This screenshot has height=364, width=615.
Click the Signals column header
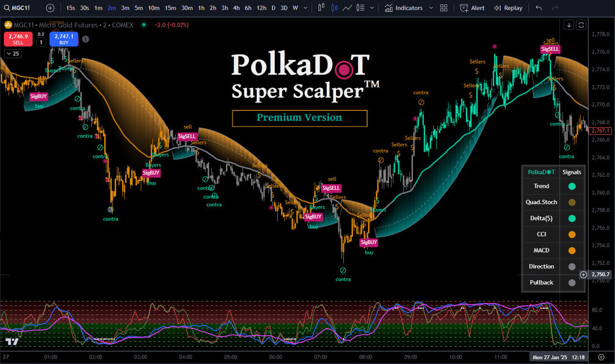pyautogui.click(x=572, y=172)
